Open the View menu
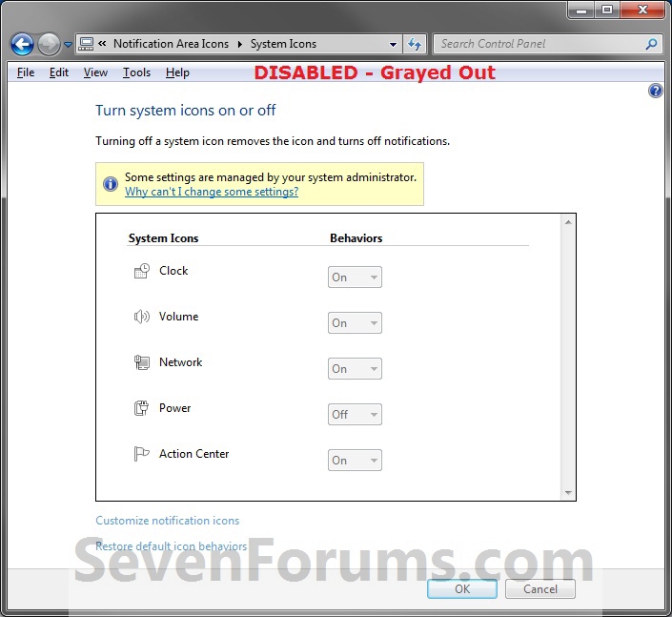672x617 pixels. [95, 72]
